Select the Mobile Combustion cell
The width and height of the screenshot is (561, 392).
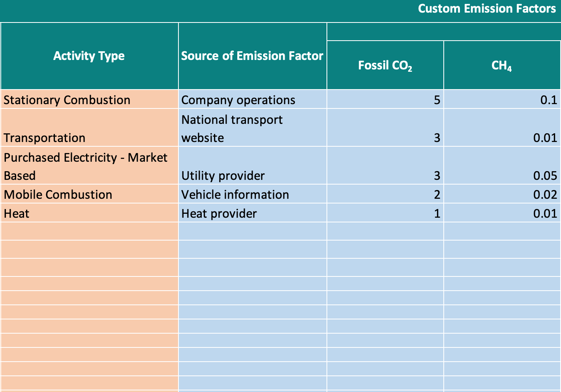tap(58, 194)
